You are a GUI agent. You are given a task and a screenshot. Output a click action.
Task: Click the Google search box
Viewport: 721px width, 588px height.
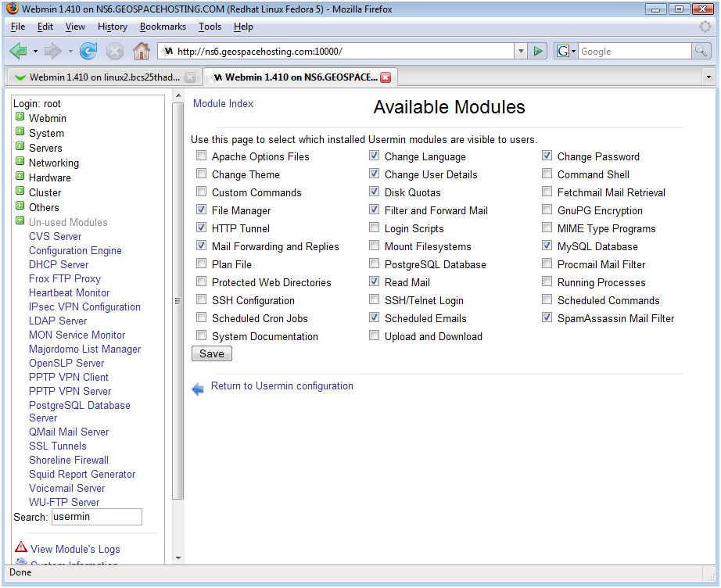[x=634, y=51]
